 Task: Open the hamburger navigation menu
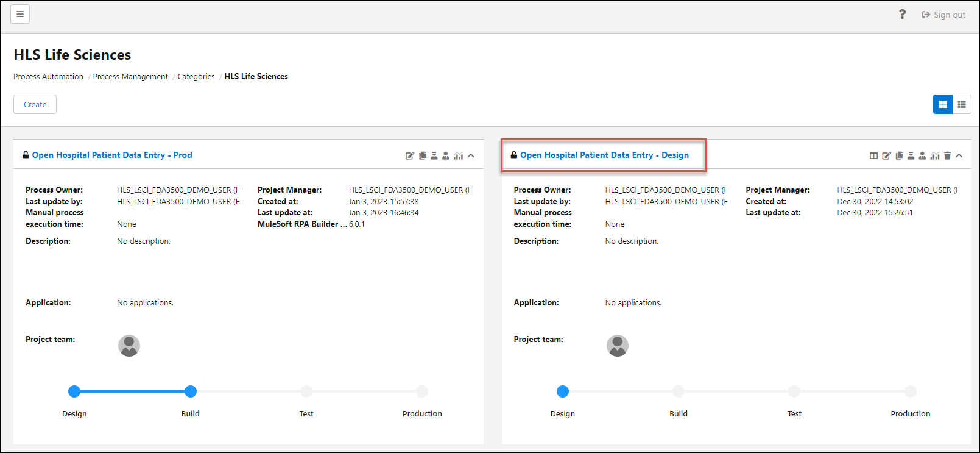pyautogui.click(x=20, y=14)
